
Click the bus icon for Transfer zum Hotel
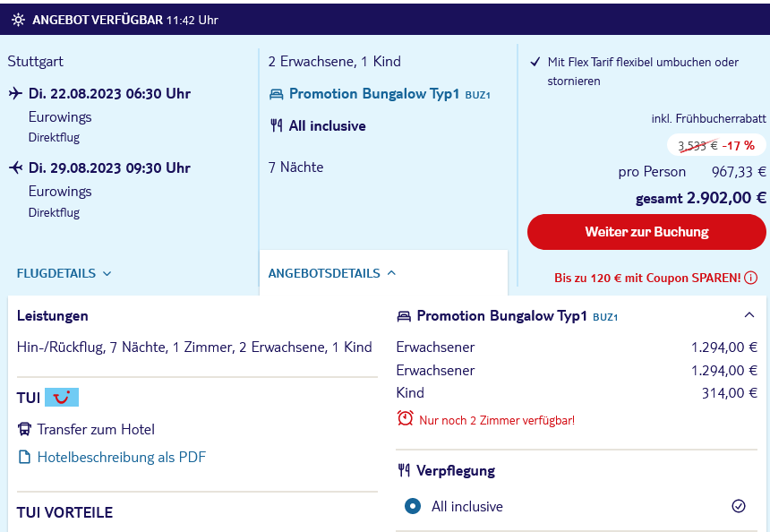pos(24,429)
